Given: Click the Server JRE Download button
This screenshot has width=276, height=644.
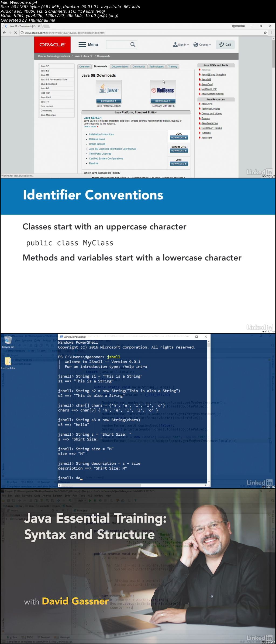Looking at the screenshot, I should click(x=179, y=151).
